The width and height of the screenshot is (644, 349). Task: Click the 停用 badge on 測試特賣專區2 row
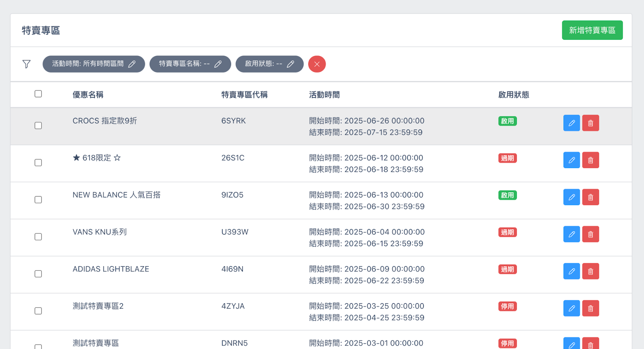(508, 306)
